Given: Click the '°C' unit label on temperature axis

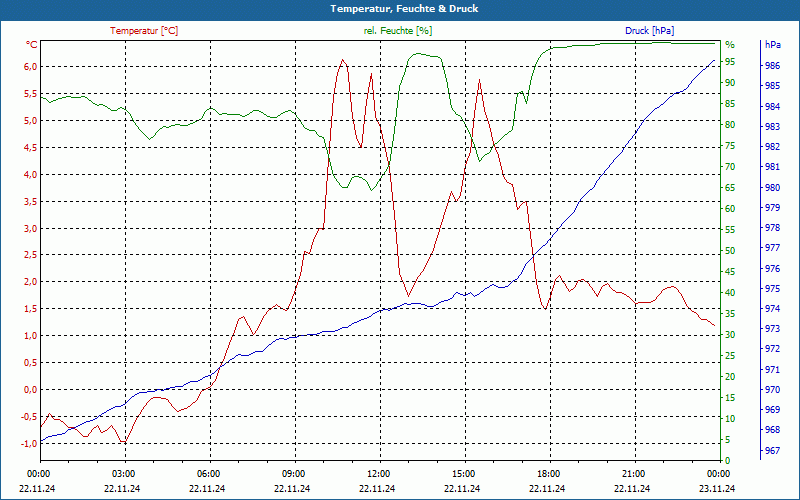Looking at the screenshot, I should 32,45.
